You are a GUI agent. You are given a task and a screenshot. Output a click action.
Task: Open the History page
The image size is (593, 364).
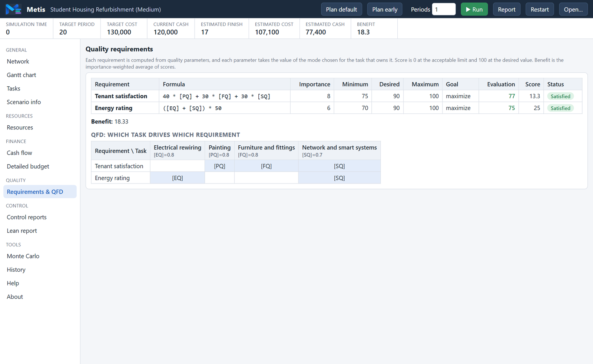[x=40, y=269]
